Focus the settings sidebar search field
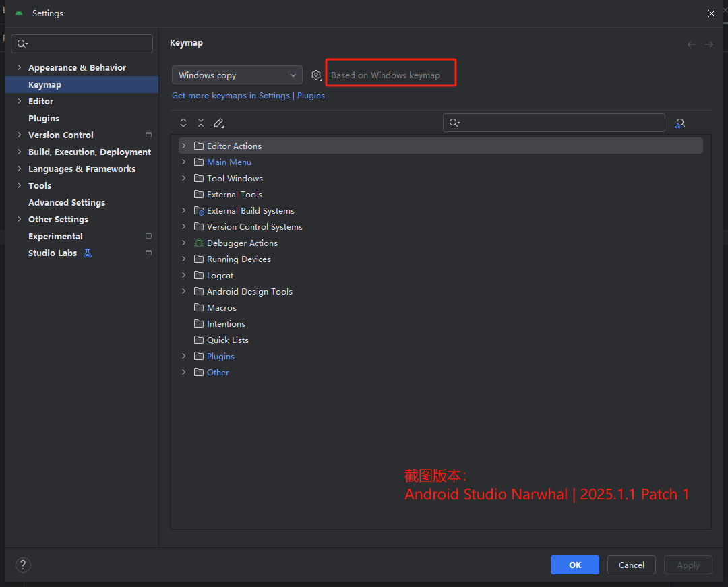Screen dimensions: 728x587 tap(82, 44)
